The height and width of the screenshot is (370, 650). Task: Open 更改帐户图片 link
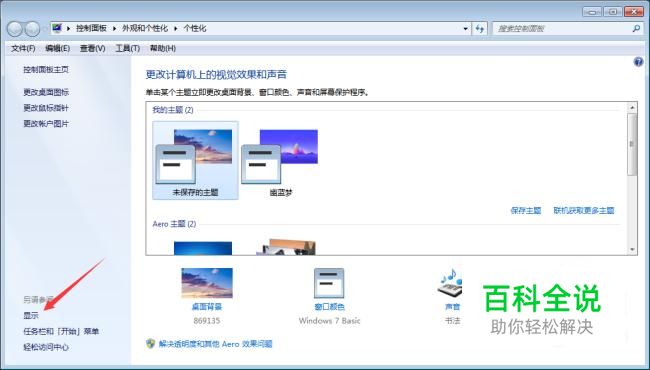point(46,123)
